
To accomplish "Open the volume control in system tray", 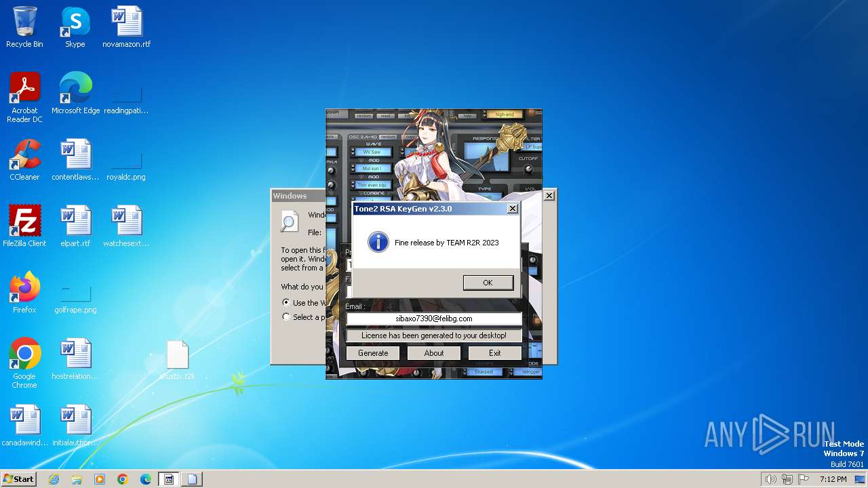I will pyautogui.click(x=770, y=479).
